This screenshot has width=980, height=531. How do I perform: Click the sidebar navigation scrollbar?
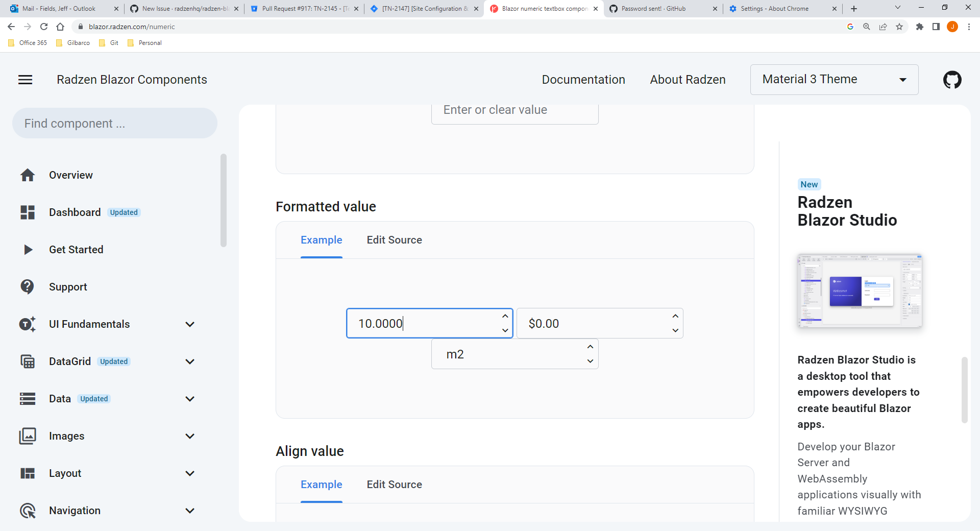pyautogui.click(x=223, y=200)
